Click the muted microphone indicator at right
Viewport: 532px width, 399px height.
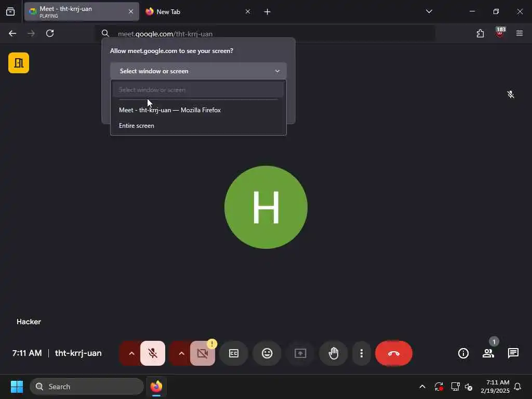[511, 95]
